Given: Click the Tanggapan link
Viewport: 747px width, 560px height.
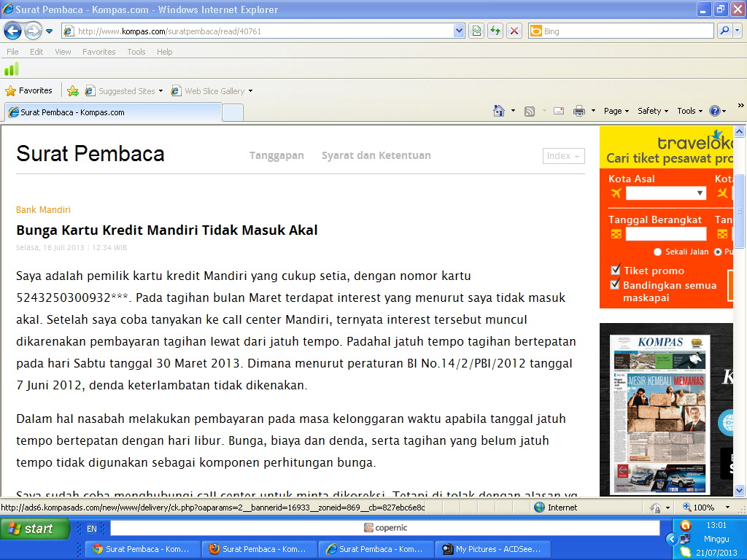Looking at the screenshot, I should [276, 155].
